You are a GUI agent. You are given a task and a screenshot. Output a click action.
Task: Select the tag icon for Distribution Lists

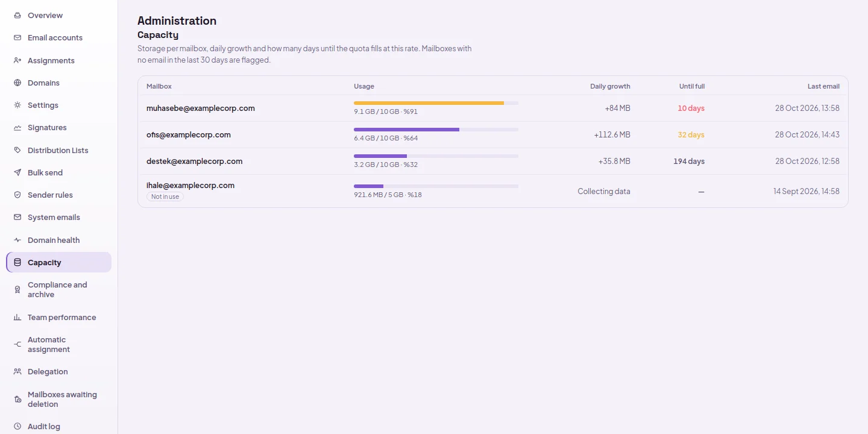click(x=17, y=150)
